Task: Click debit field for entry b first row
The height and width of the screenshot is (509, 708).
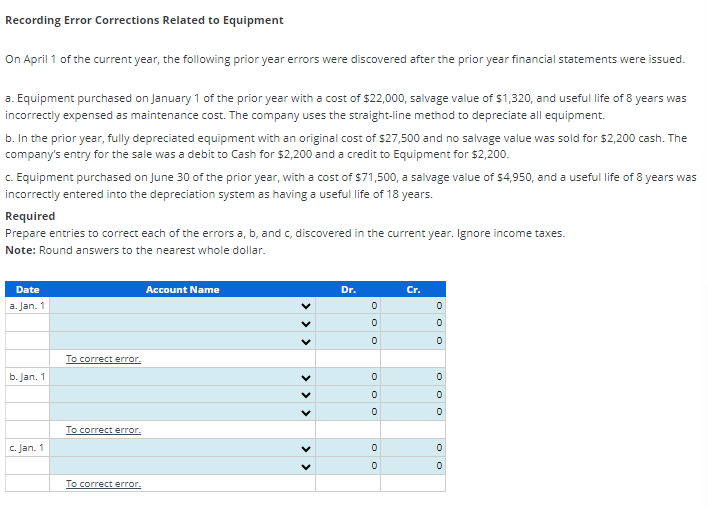Action: [348, 377]
